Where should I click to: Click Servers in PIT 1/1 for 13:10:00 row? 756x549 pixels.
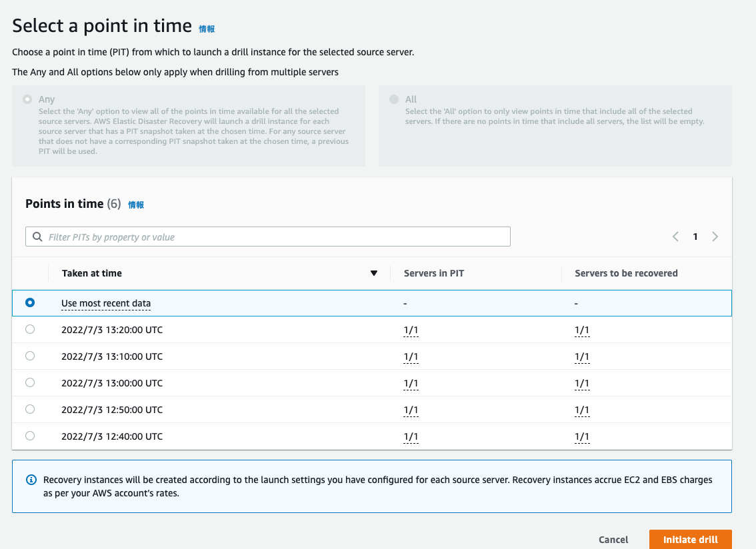coord(411,356)
